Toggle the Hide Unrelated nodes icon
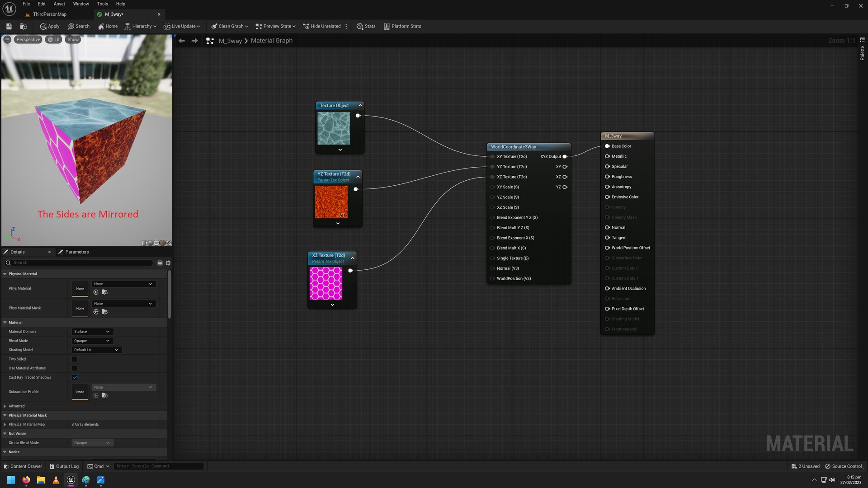Screen dimensions: 868x488 pyautogui.click(x=306, y=26)
